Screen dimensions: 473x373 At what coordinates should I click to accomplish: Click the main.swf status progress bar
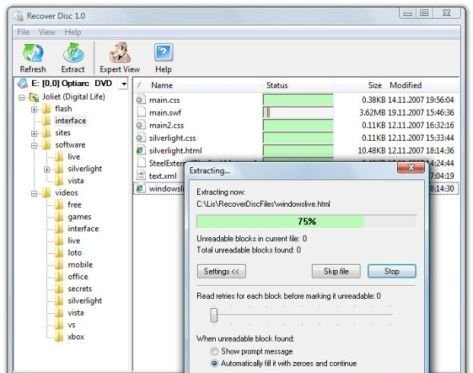tap(298, 112)
